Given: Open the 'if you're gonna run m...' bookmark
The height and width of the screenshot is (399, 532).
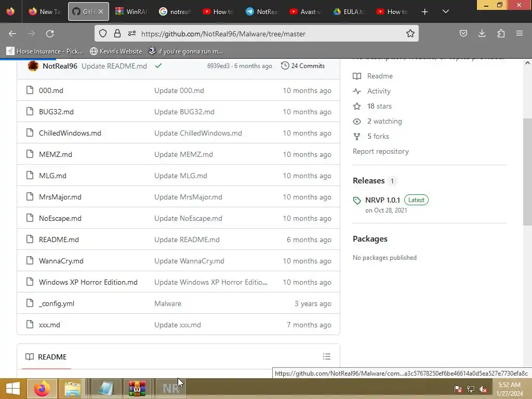Looking at the screenshot, I should pos(186,51).
